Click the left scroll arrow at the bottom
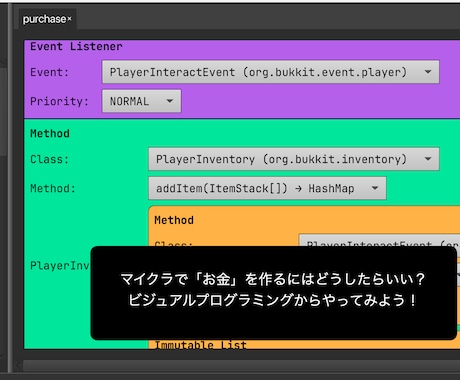 pos(18,366)
